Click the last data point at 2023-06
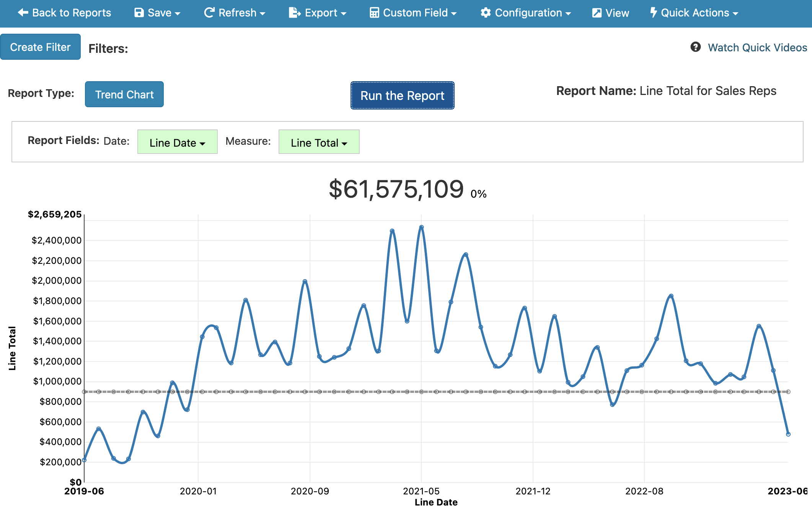This screenshot has width=812, height=530. click(788, 434)
